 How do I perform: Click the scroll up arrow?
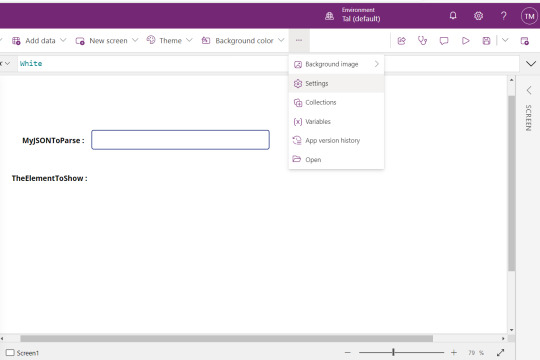tap(511, 80)
